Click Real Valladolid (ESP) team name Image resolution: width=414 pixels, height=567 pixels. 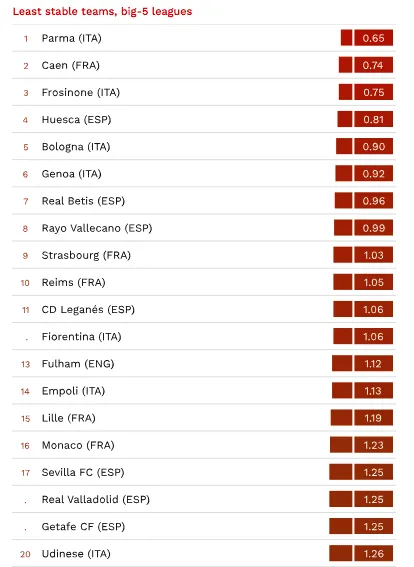pos(95,499)
